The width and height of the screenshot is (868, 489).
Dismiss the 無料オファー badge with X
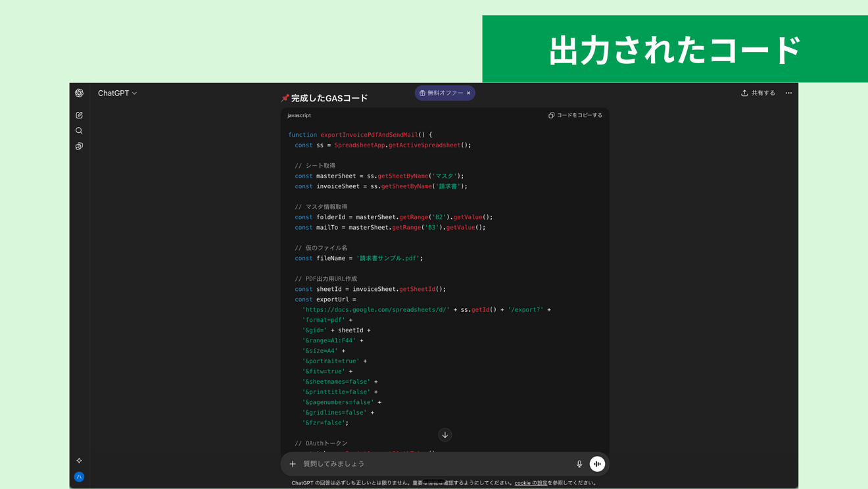point(469,93)
